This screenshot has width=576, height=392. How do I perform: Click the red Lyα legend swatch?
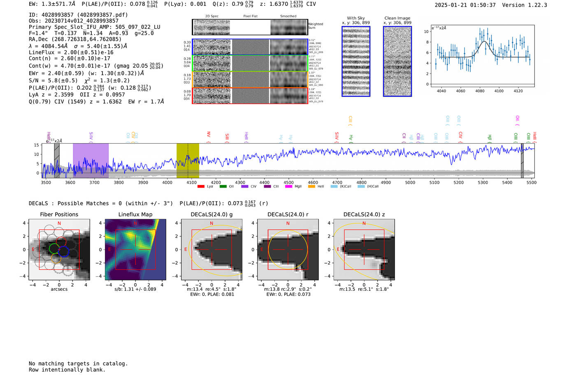coord(201,186)
